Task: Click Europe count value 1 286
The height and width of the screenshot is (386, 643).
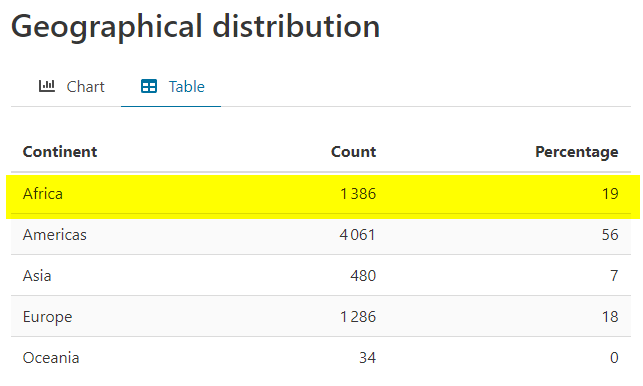Action: (x=358, y=317)
